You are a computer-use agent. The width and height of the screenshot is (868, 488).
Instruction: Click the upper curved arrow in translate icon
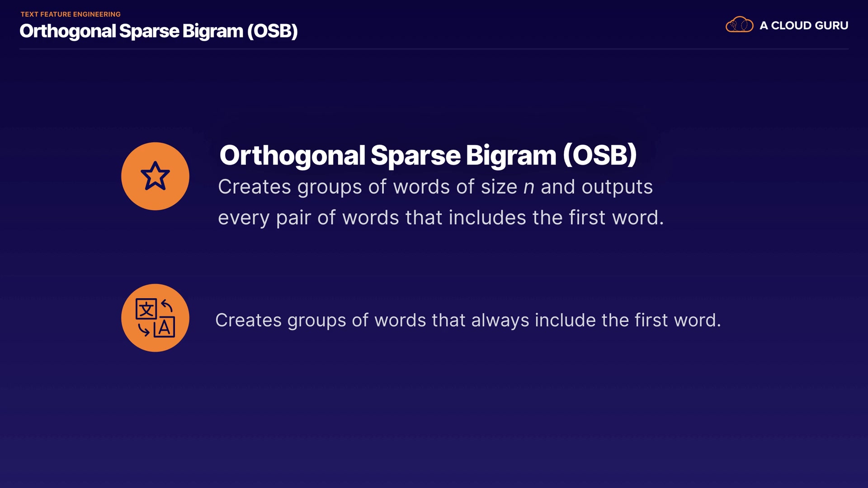[167, 306]
